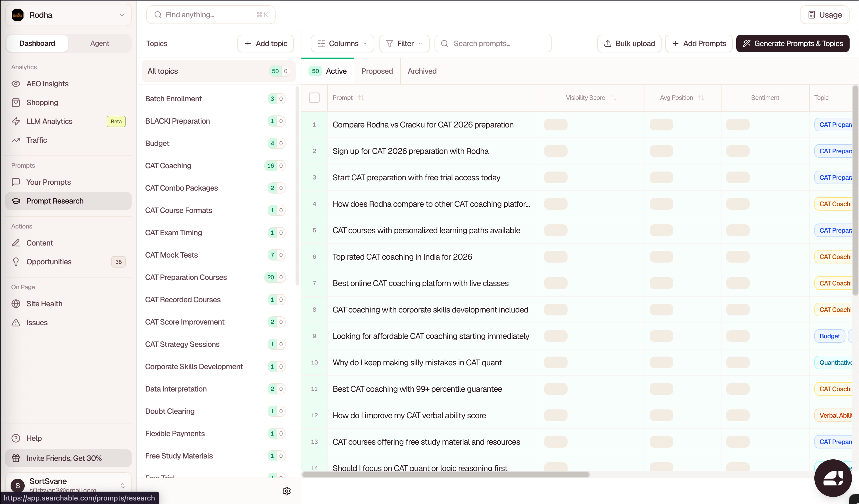Image resolution: width=859 pixels, height=504 pixels.
Task: Select the Corporate Skills Development topic
Action: pos(216,367)
